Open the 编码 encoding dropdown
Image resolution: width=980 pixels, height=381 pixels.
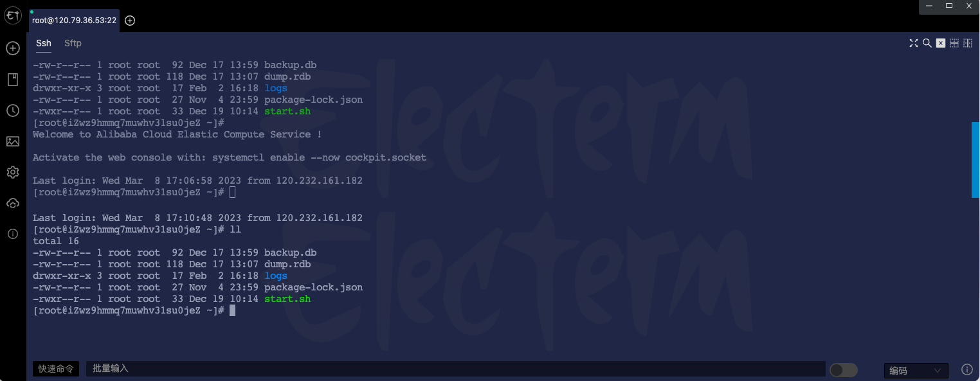tap(916, 370)
